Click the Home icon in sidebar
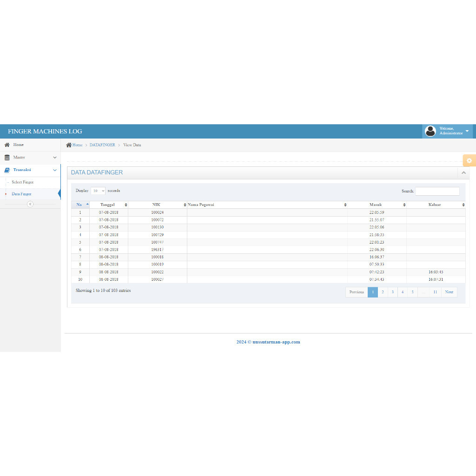This screenshot has width=476, height=476. coord(7,145)
